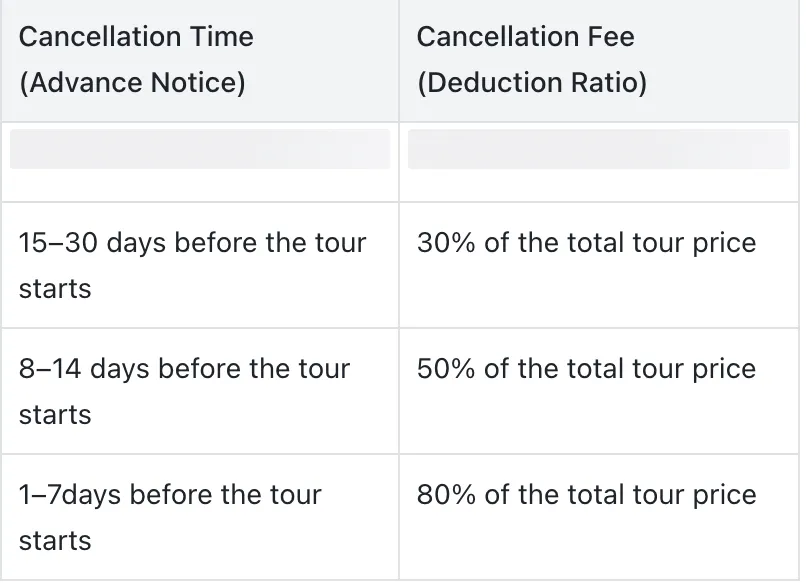The width and height of the screenshot is (806, 584).
Task: Click the "(Deduction Ratio)" header subtitle
Action: (531, 83)
